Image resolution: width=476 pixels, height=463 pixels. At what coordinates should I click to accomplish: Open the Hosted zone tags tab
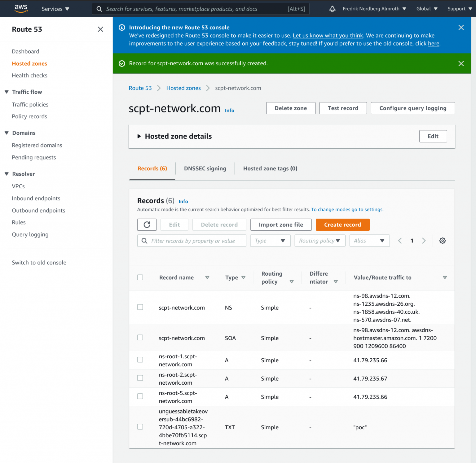pos(270,168)
